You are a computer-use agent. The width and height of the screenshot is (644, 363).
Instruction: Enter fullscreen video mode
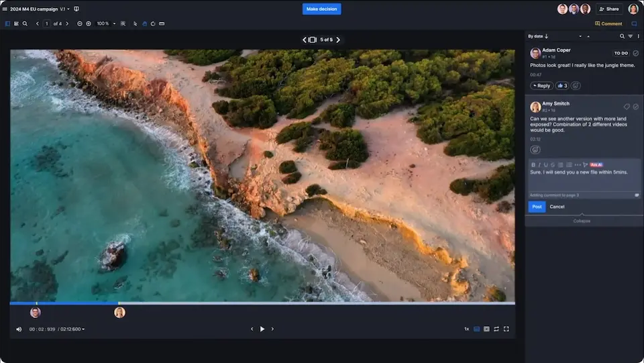(506, 329)
